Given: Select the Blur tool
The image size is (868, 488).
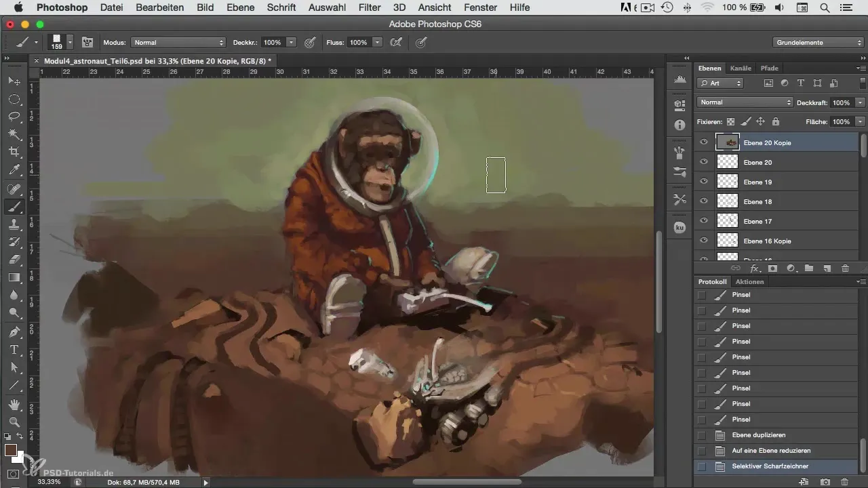Looking at the screenshot, I should click(x=14, y=295).
